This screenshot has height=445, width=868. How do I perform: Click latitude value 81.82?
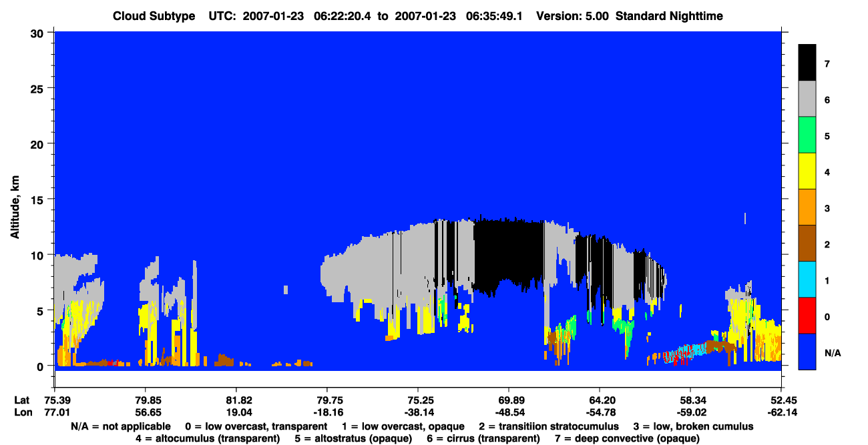pyautogui.click(x=236, y=400)
